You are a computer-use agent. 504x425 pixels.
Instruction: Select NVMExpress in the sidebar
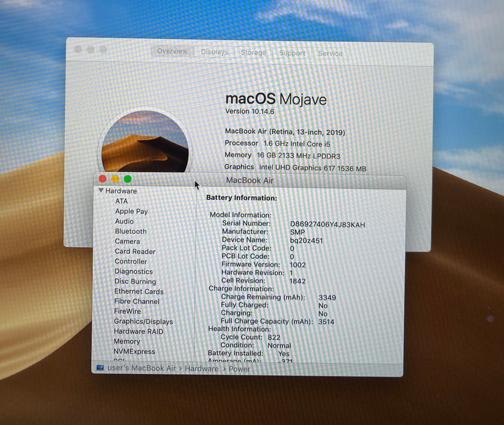(x=134, y=352)
